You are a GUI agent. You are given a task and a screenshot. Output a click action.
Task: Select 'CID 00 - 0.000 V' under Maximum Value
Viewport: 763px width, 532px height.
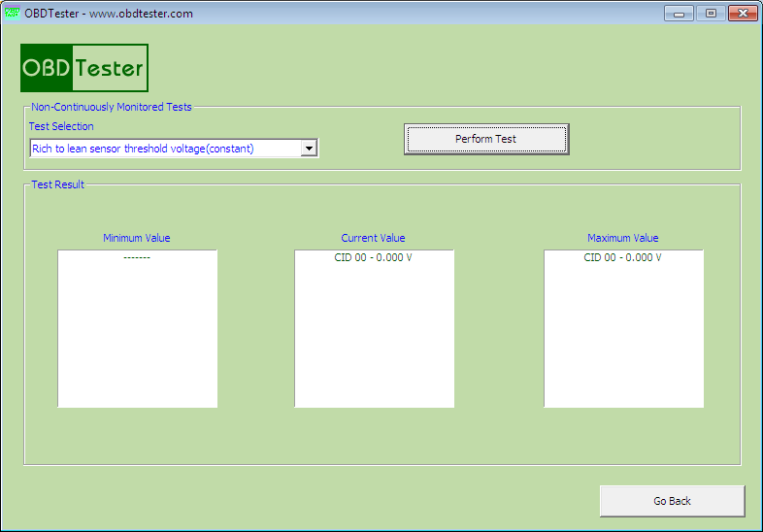pyautogui.click(x=622, y=257)
